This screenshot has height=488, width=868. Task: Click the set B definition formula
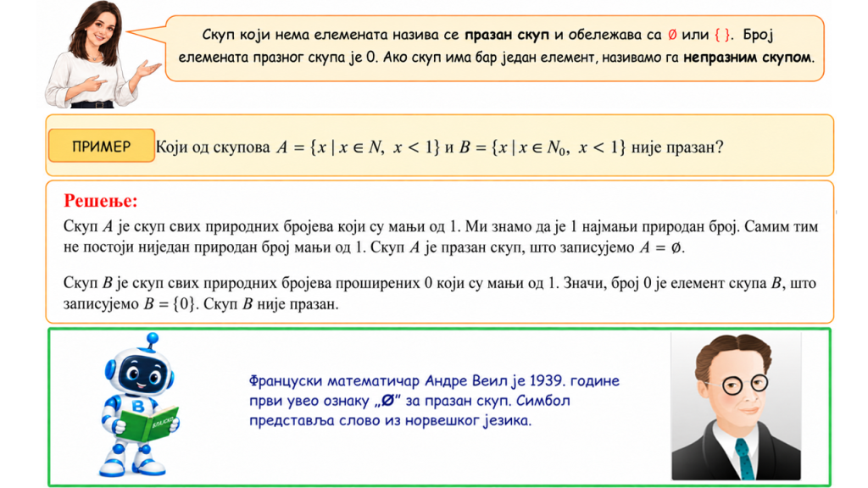[x=542, y=147]
